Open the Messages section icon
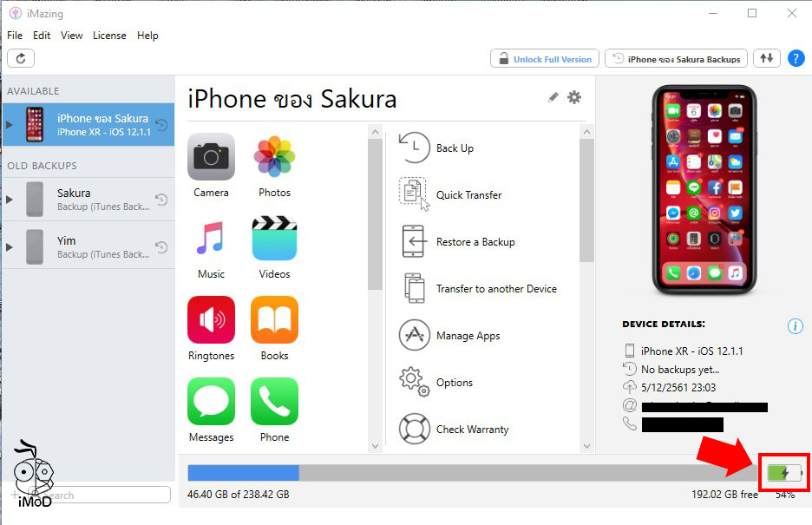812x525 pixels. point(211,401)
